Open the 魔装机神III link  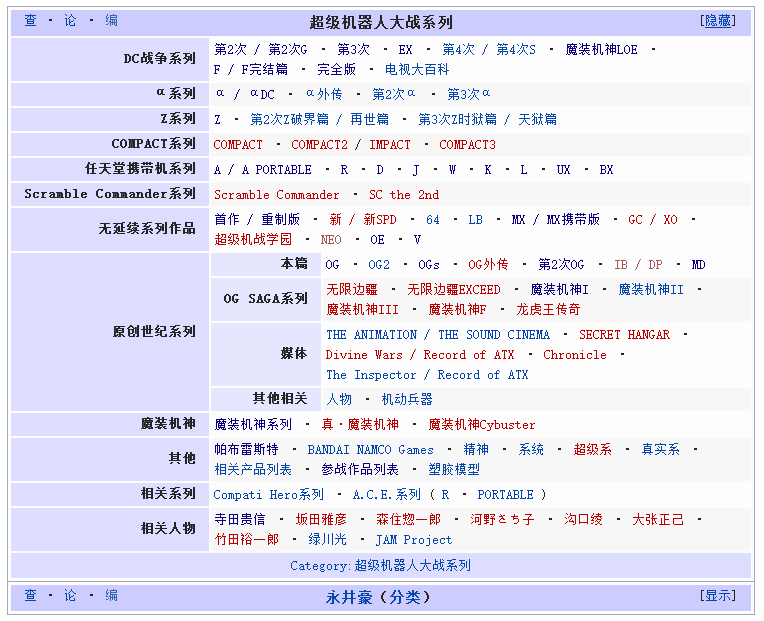coord(363,310)
